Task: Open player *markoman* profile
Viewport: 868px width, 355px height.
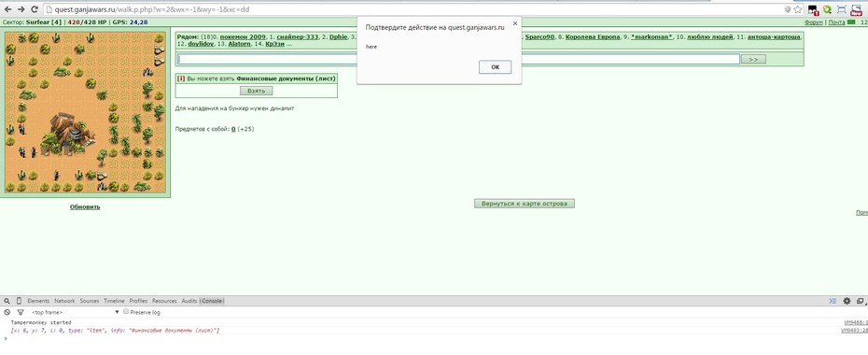Action: click(652, 37)
